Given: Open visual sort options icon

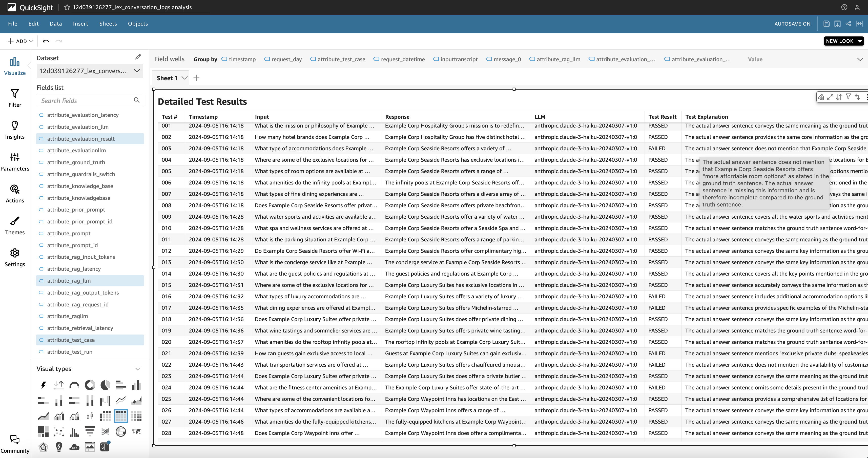Looking at the screenshot, I should pos(839,97).
